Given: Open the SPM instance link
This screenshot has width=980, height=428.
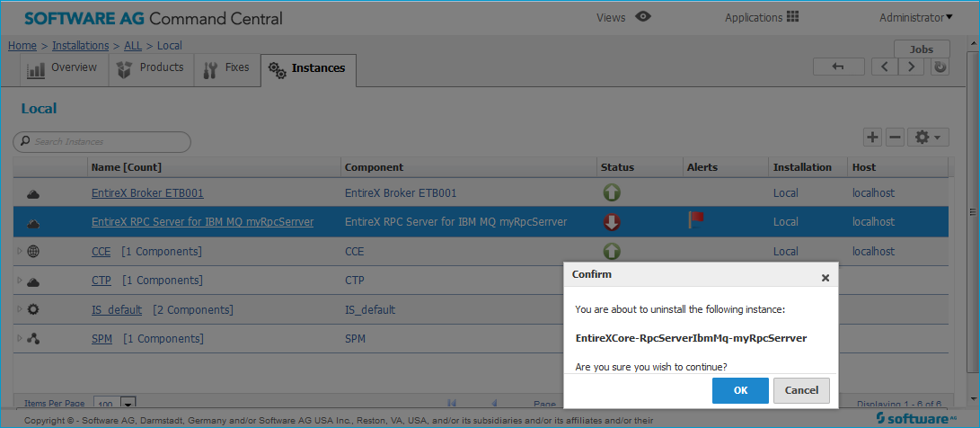Looking at the screenshot, I should (x=102, y=338).
